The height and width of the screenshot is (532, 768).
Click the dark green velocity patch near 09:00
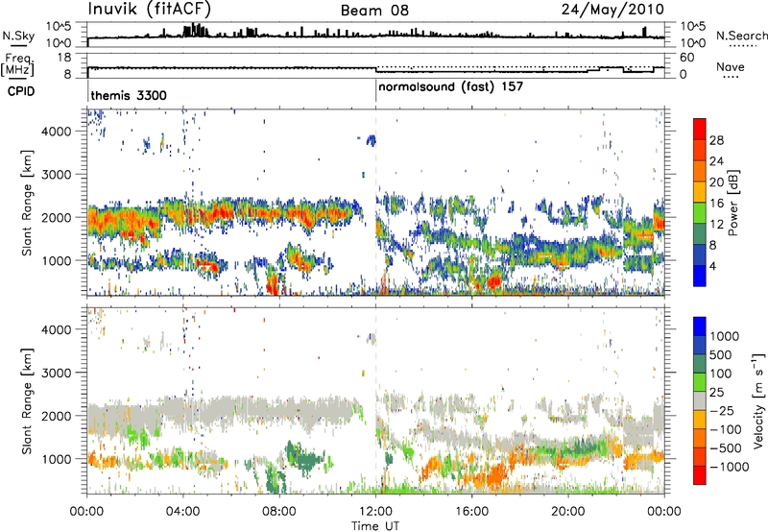(304, 460)
